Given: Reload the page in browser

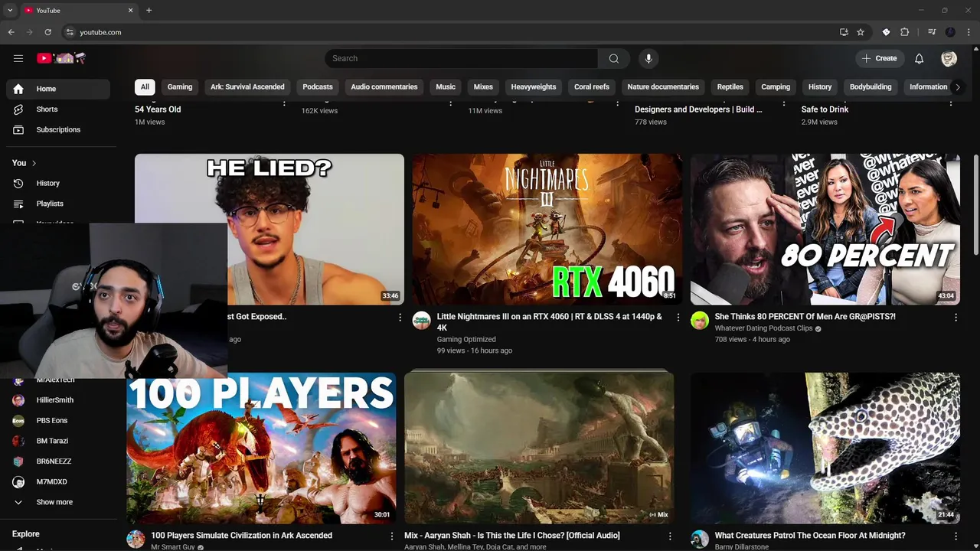Looking at the screenshot, I should click(x=47, y=32).
